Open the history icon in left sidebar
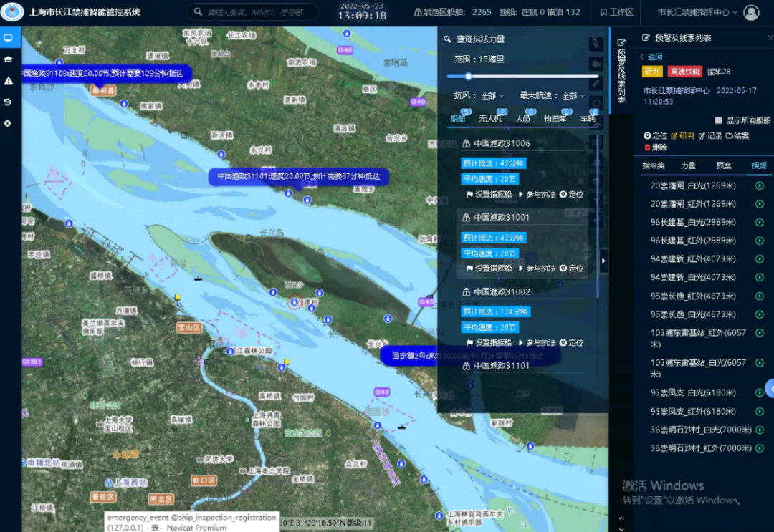This screenshot has height=532, width=774. pyautogui.click(x=8, y=102)
